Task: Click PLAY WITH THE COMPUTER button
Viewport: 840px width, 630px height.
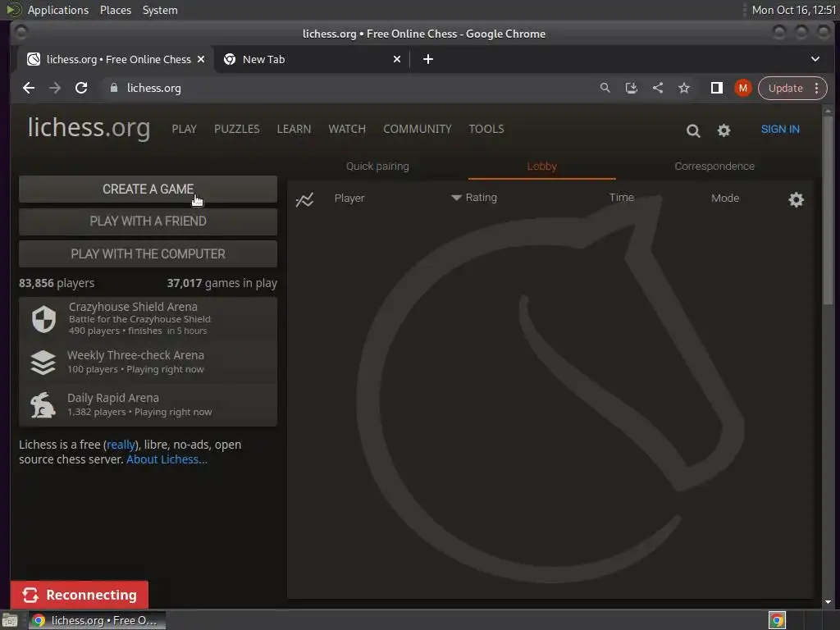Action: [x=148, y=254]
